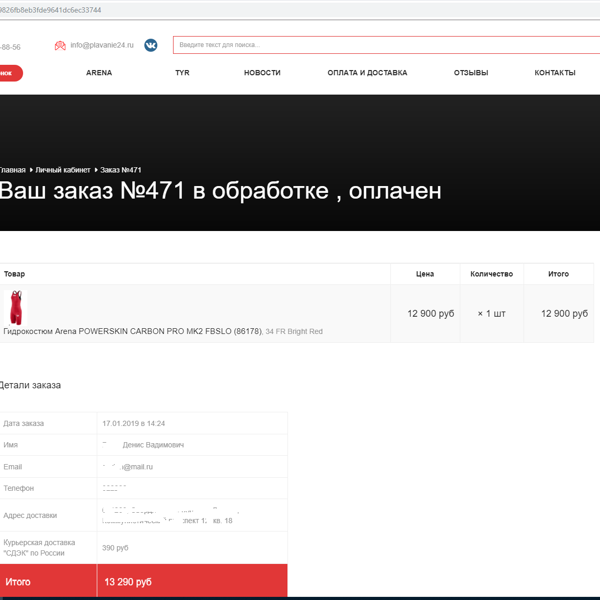The height and width of the screenshot is (600, 600).
Task: Click the Курьерская доставка СДЭК label
Action: click(39, 548)
